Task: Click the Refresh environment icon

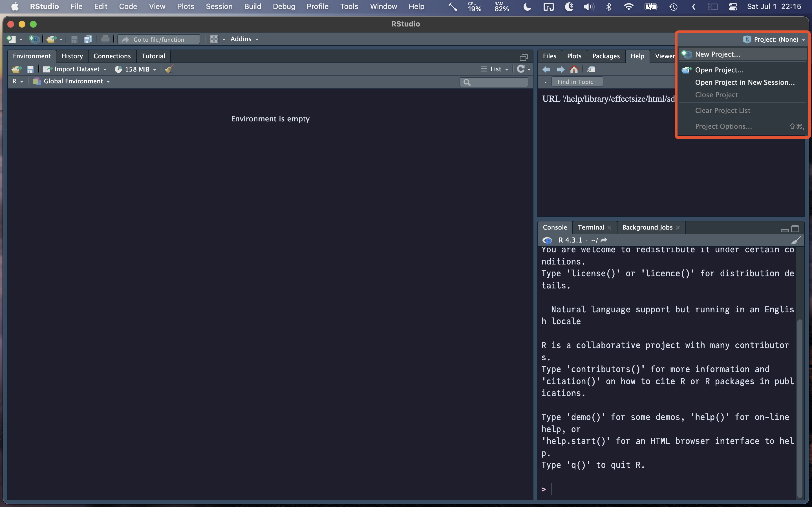Action: point(520,69)
